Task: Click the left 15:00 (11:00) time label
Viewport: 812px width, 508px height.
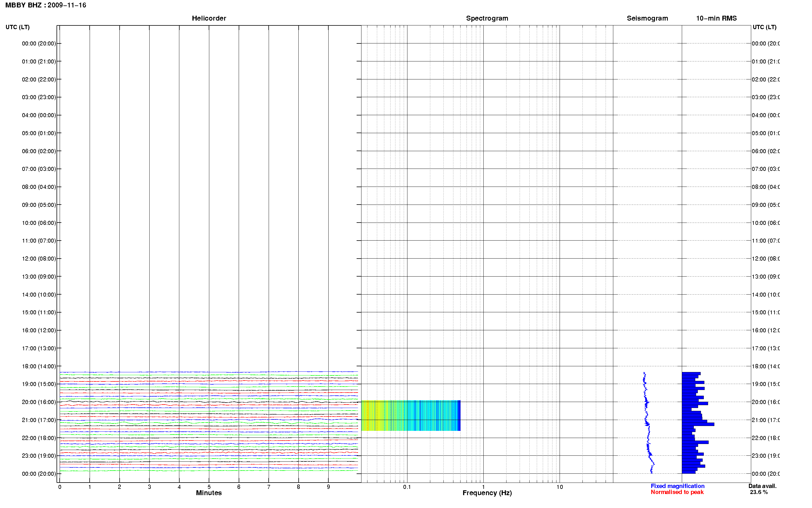Action: (x=39, y=313)
